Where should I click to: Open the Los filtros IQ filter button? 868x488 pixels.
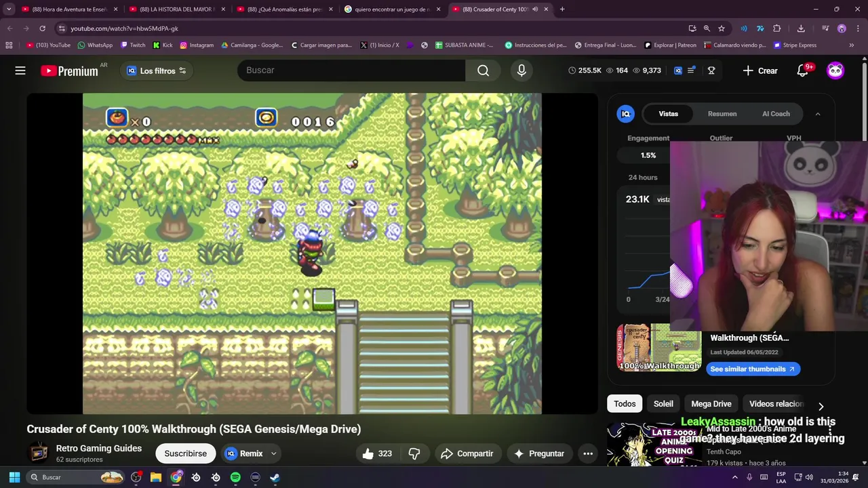pos(157,70)
